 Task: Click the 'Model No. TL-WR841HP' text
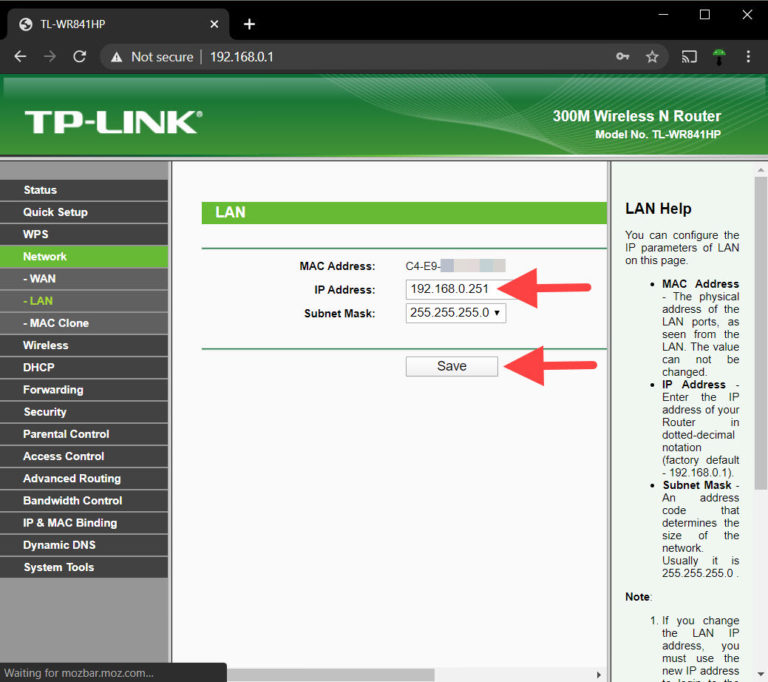coord(658,134)
